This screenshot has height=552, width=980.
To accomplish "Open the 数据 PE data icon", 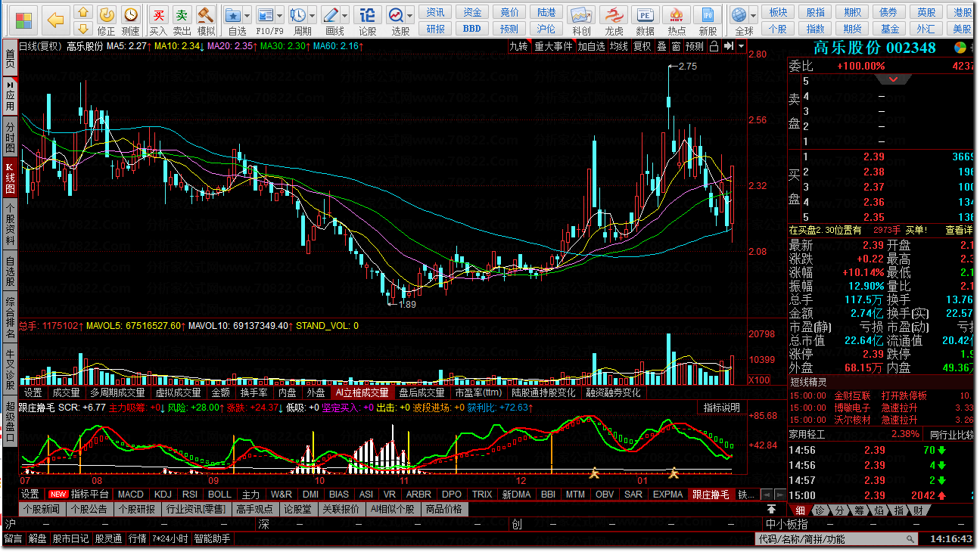I will (645, 15).
